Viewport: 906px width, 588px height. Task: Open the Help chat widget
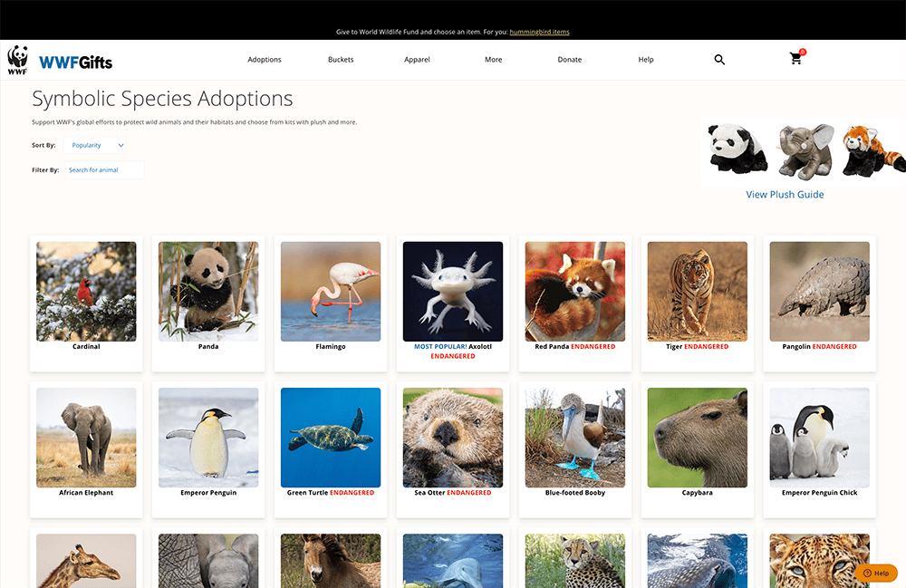coord(874,573)
